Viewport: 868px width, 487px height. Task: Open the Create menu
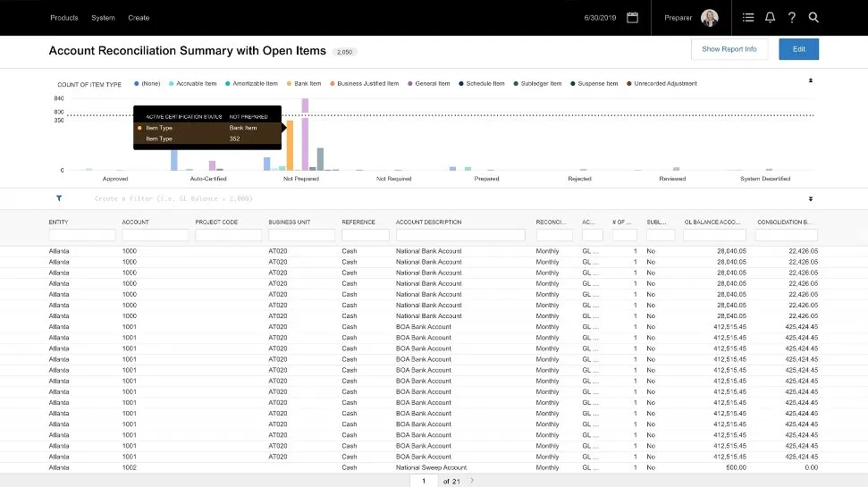139,18
